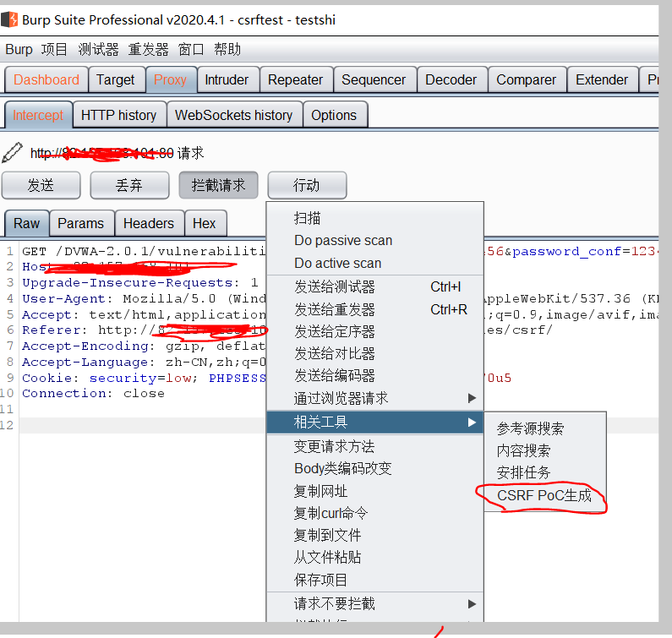This screenshot has height=638, width=672.
Task: Click the 丢弃 drop button
Action: tap(129, 185)
